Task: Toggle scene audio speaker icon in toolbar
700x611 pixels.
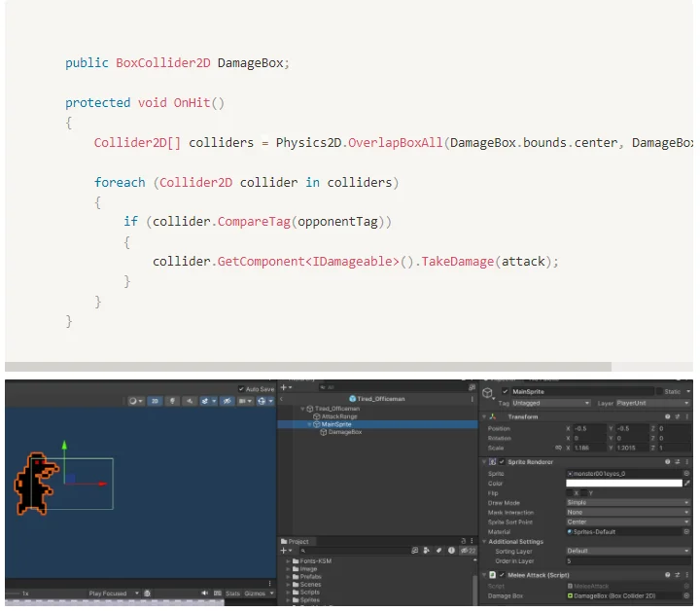Action: (x=190, y=400)
